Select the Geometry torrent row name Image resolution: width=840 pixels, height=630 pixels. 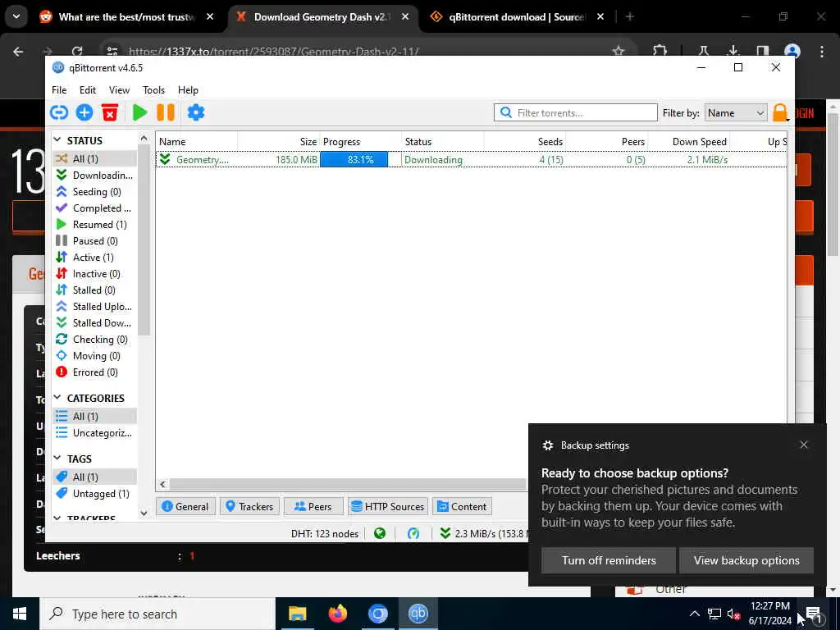[x=202, y=160]
